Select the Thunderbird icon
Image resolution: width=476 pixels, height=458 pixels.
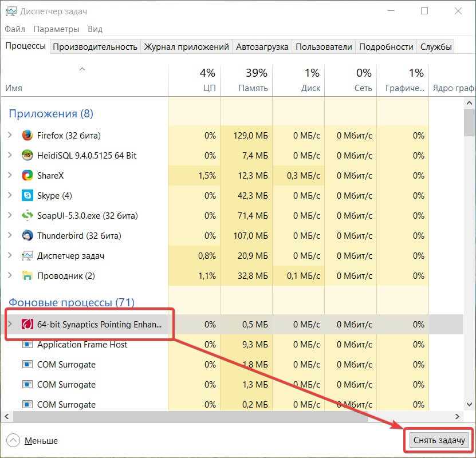pos(27,236)
